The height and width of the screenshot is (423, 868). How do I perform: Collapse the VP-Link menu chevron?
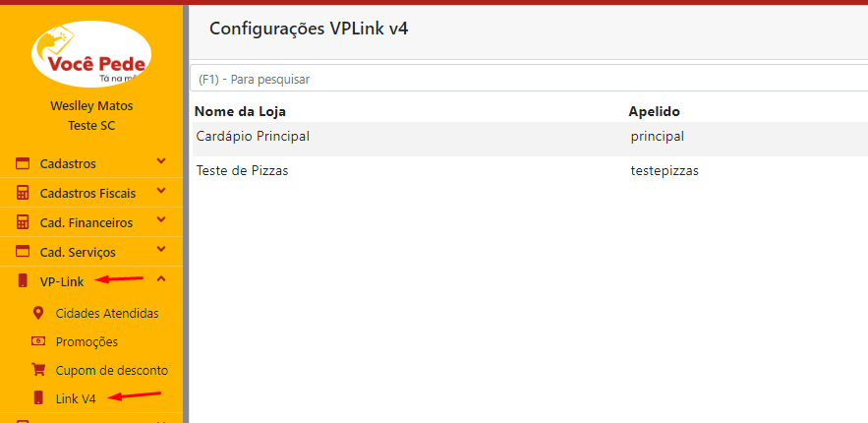[161, 280]
